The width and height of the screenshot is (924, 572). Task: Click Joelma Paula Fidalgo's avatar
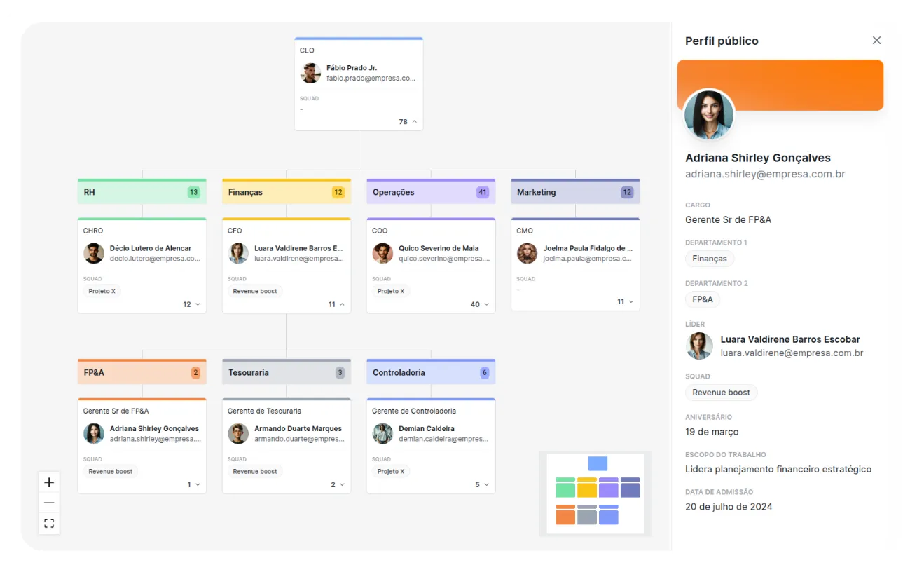point(527,253)
